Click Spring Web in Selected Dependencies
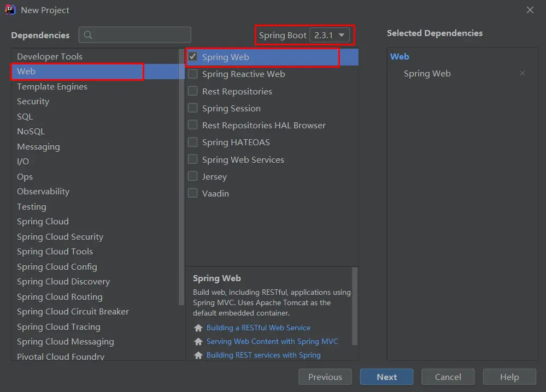This screenshot has height=392, width=546. (x=427, y=73)
